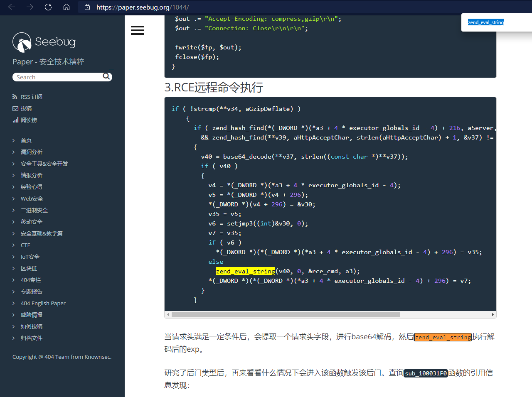Open the 投稿 link
Image resolution: width=532 pixels, height=397 pixels.
point(26,108)
